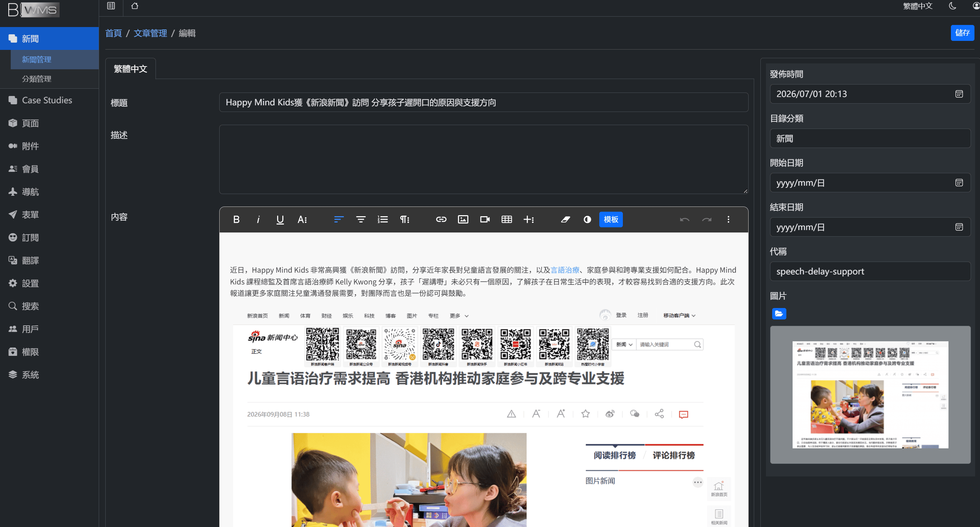Toggle italic formatting in editor
This screenshot has width=980, height=527.
(258, 219)
